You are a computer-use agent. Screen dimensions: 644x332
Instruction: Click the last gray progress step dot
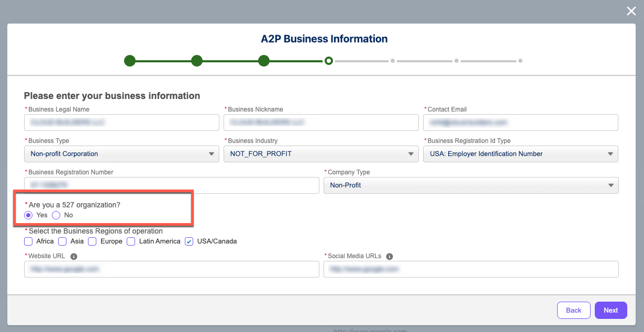pos(520,61)
